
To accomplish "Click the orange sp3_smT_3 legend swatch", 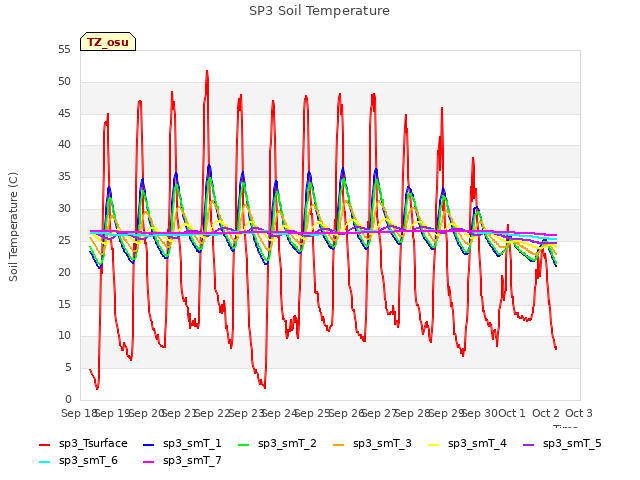I will [339, 444].
